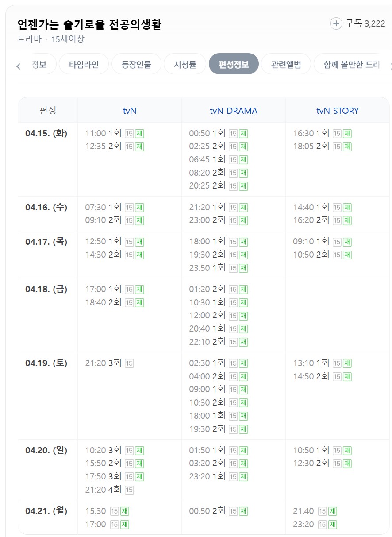
Task: Click the 15 rating badge beside 21:20 3회
Action: pos(129,363)
